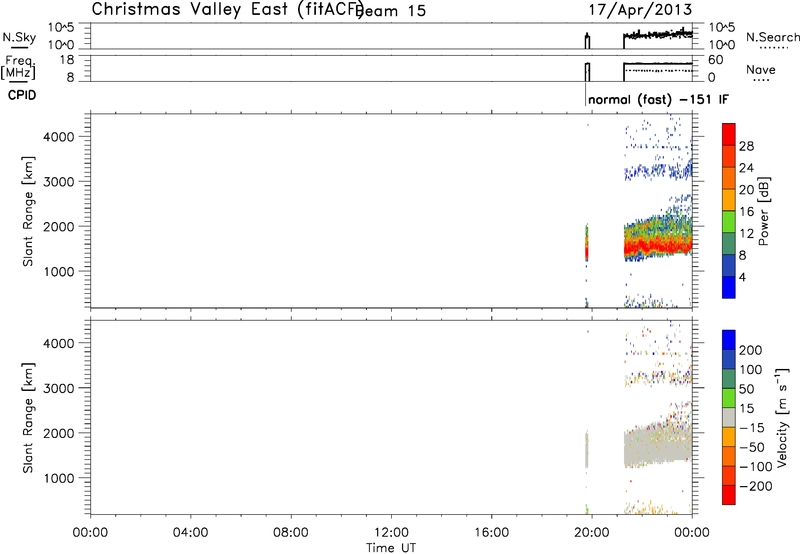Click the gray segment of Velocity colorbar
This screenshot has height=554, width=800.
[729, 417]
